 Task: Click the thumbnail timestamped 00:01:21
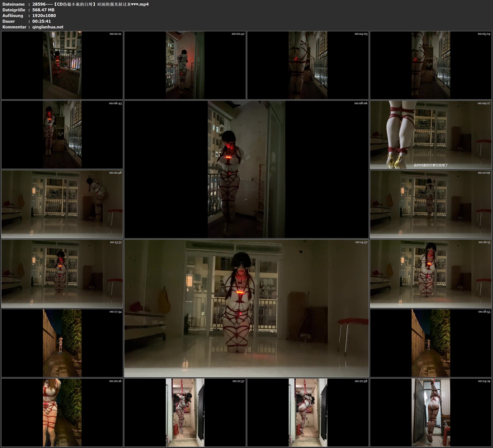62,65
